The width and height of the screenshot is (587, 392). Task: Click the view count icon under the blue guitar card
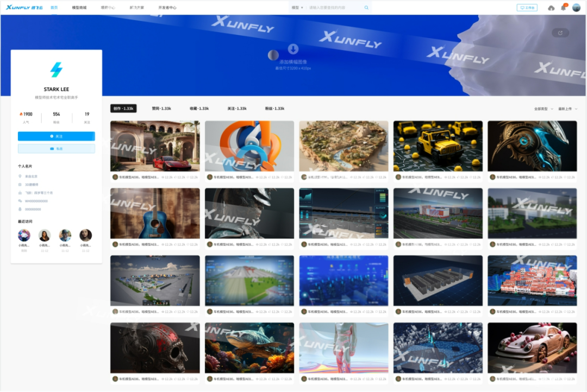pos(163,244)
